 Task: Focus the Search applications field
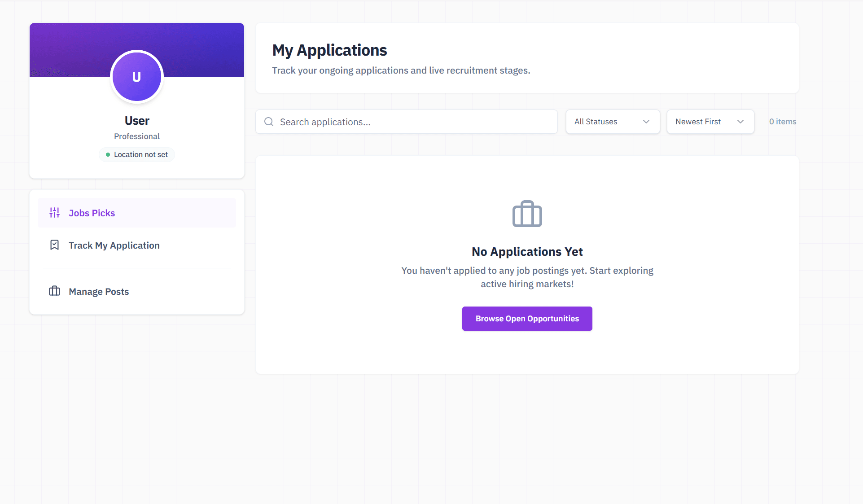coord(407,122)
